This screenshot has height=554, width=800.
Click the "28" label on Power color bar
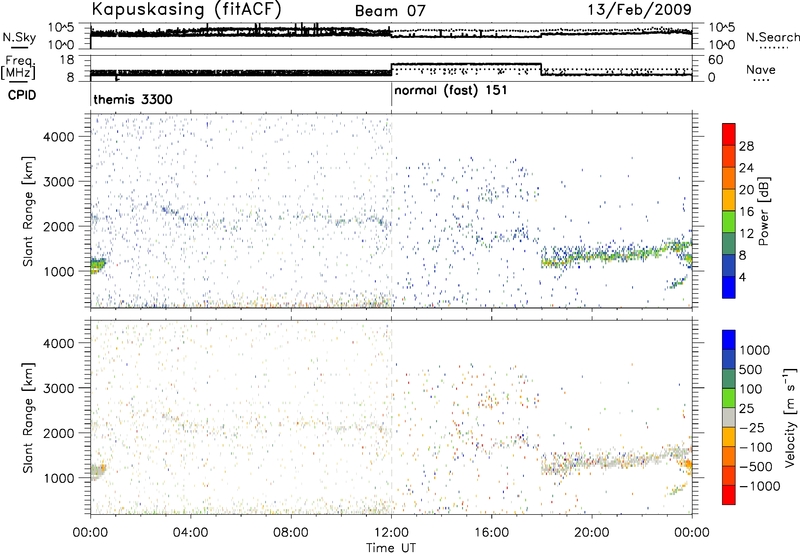coord(746,146)
